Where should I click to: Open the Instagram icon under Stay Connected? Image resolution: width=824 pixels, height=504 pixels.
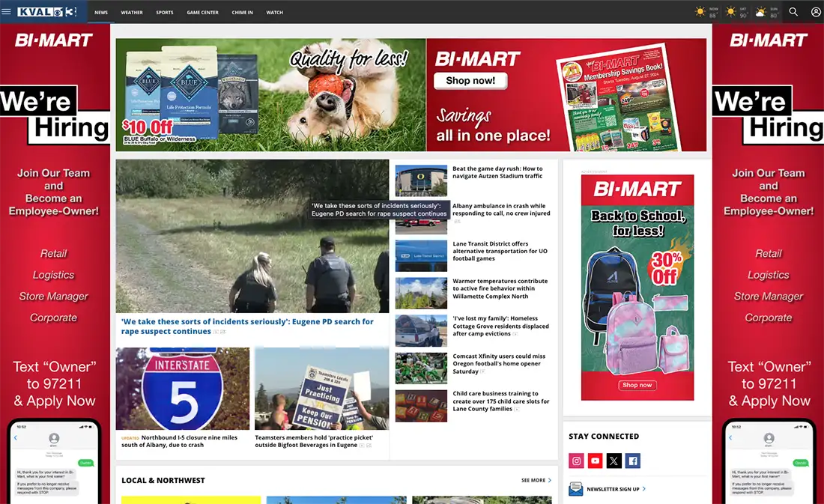coord(577,461)
